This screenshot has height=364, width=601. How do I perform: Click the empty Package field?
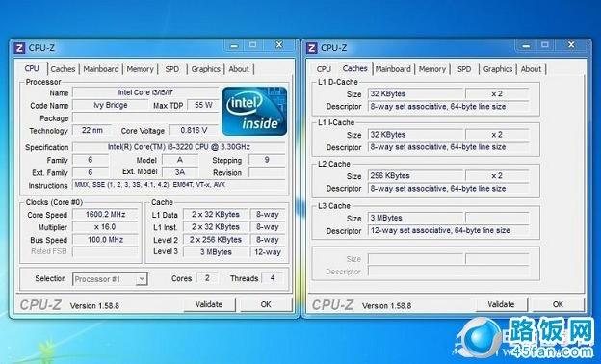click(145, 117)
